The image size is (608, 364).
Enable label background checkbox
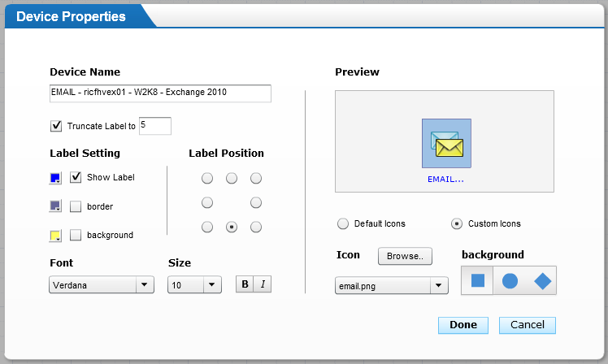[76, 235]
